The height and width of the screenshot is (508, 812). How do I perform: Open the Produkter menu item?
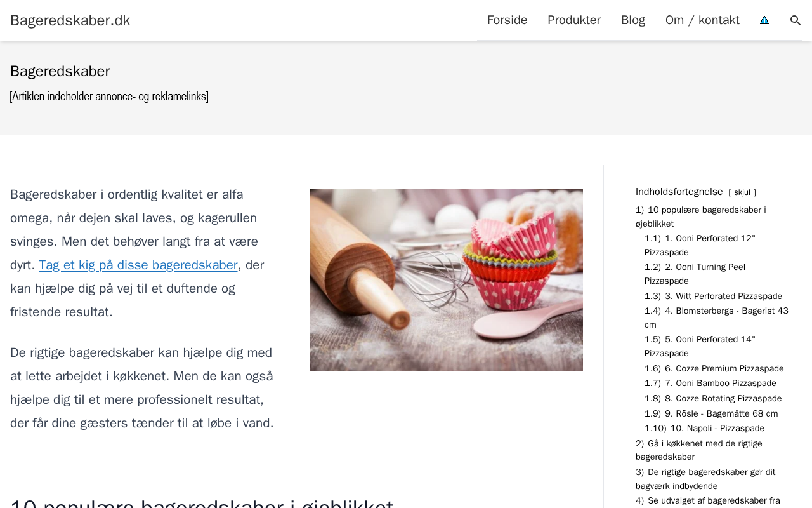pos(574,20)
